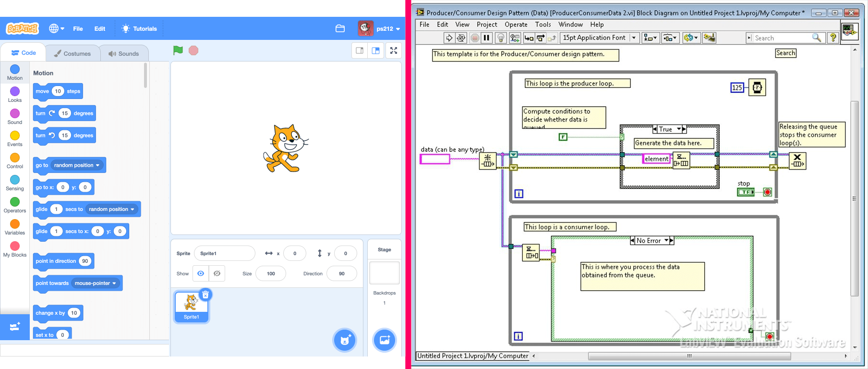Click the sprite Direction input field

(x=341, y=273)
